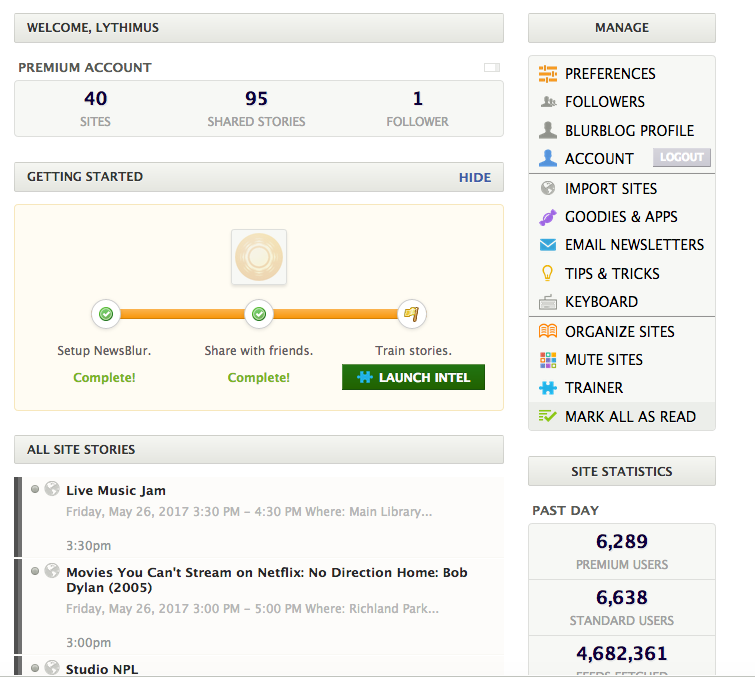
Task: Select Mark All as Read entry
Action: (x=622, y=416)
